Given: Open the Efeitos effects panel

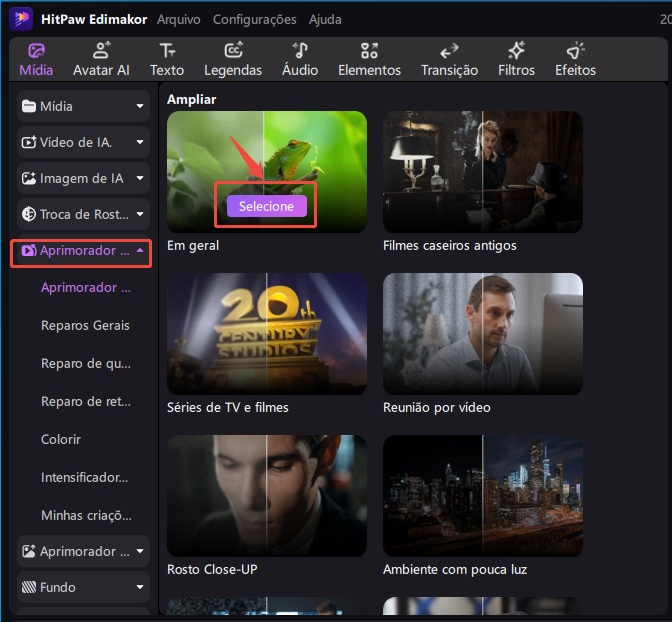Looking at the screenshot, I should [575, 59].
